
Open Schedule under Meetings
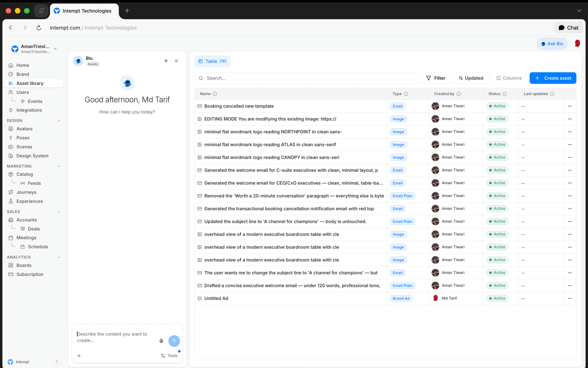38,247
